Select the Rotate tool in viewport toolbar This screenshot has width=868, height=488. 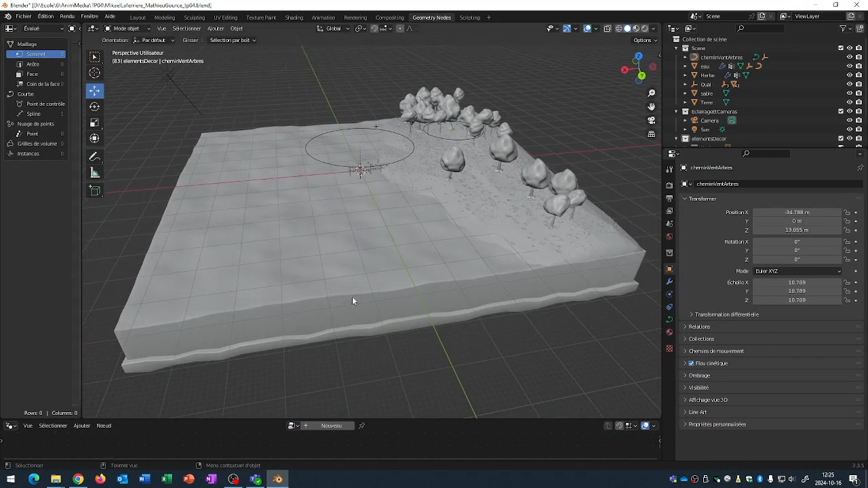pos(95,106)
